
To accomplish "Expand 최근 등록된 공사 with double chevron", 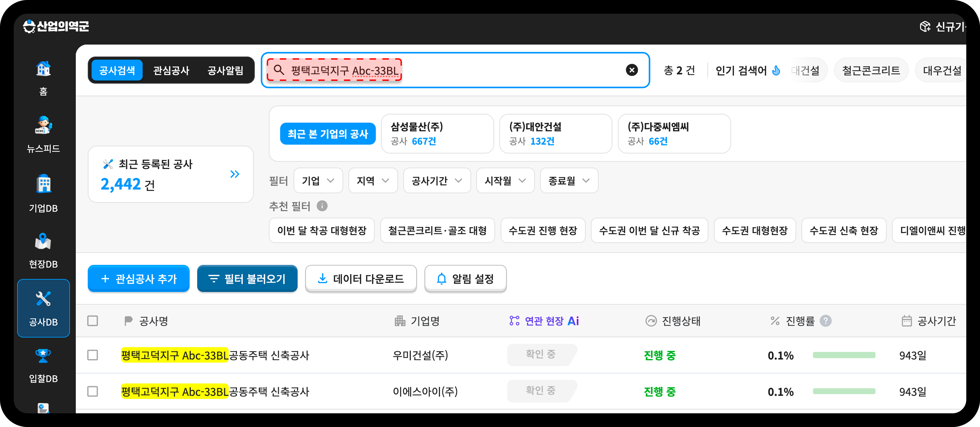I will (235, 174).
